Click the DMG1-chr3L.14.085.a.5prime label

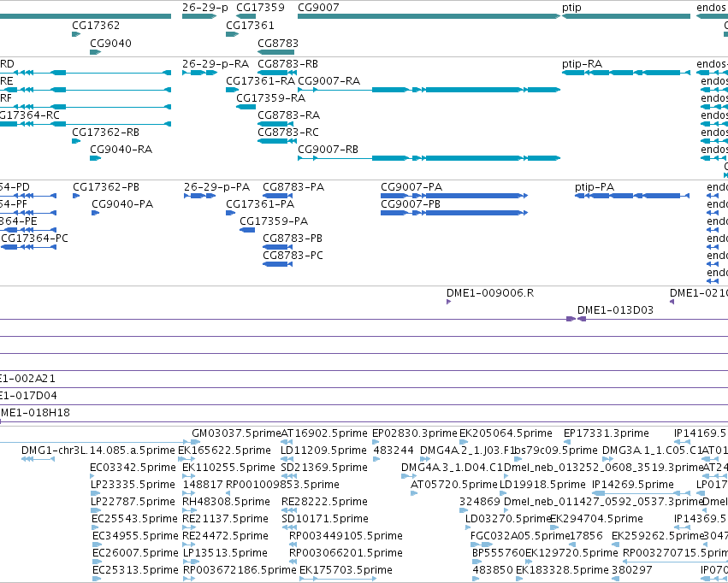[98, 450]
